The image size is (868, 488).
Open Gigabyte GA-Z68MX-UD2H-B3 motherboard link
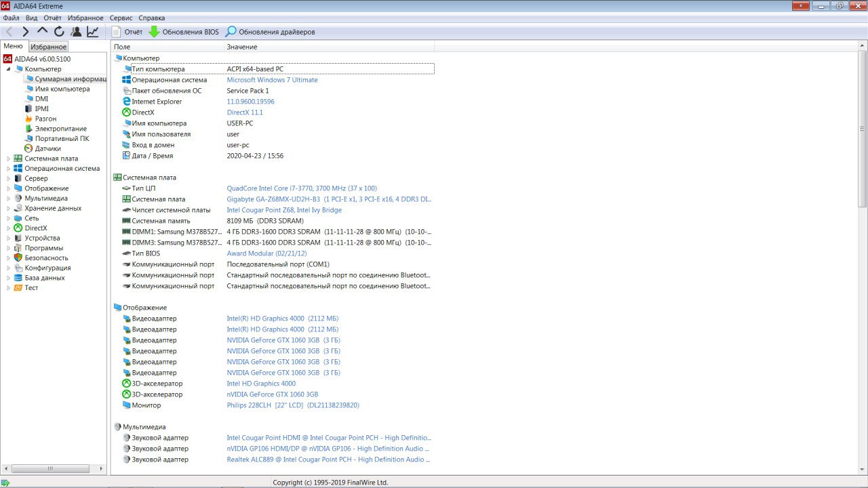(x=329, y=199)
